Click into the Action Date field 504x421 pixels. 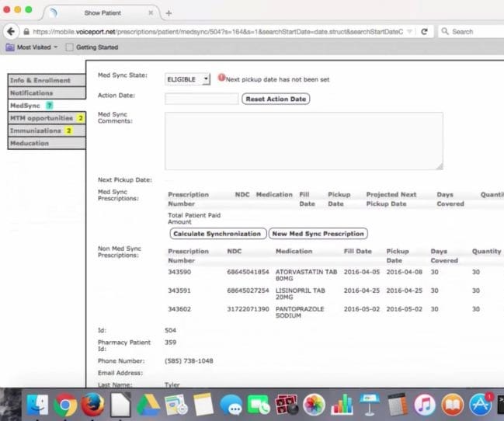[x=202, y=99]
